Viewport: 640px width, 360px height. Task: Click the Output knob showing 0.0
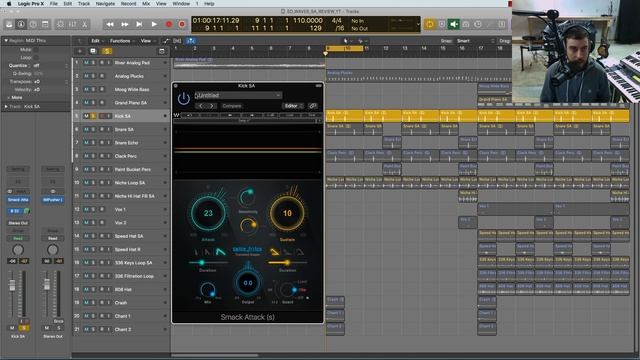pos(248,283)
